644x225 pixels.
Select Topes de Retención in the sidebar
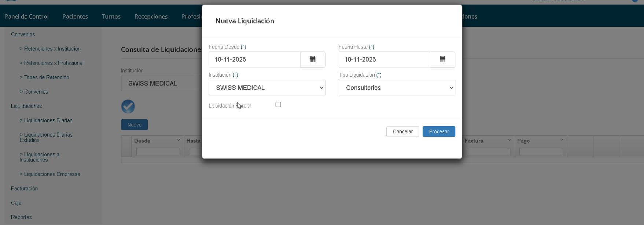click(47, 77)
